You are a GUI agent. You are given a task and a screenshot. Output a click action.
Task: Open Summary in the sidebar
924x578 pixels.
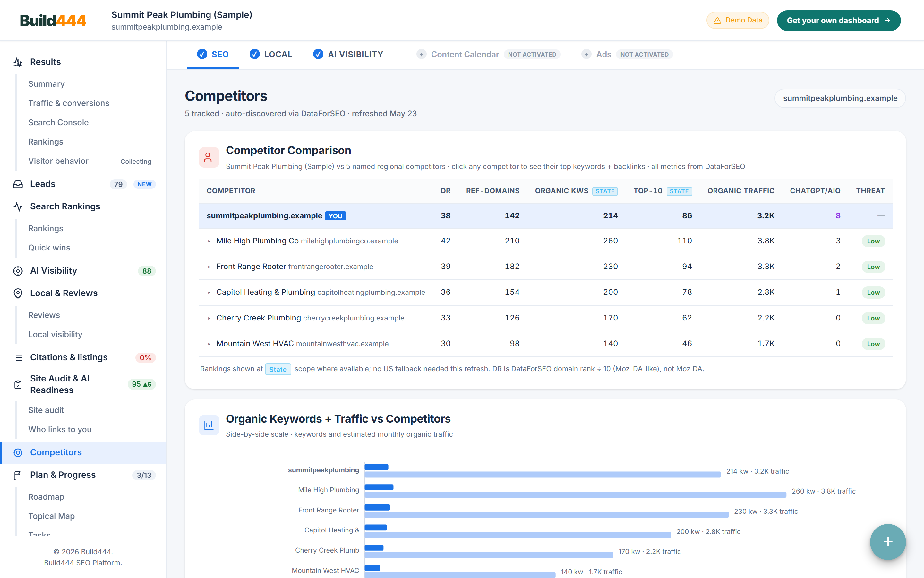47,84
